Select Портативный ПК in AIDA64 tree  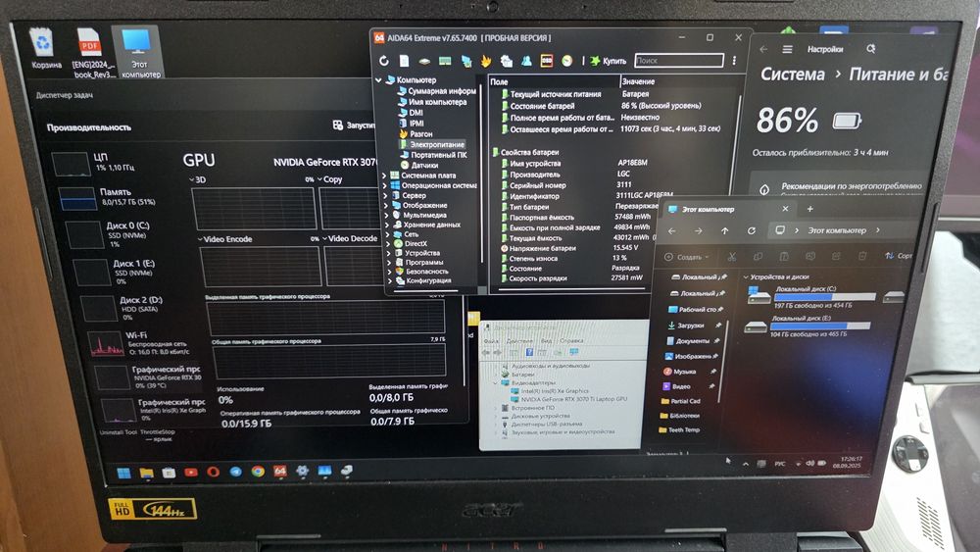pos(434,154)
